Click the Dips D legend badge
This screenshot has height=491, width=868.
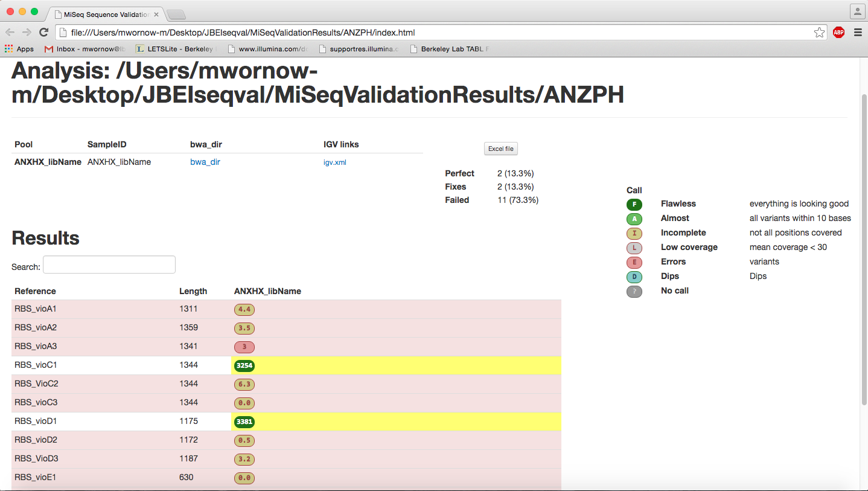point(634,277)
